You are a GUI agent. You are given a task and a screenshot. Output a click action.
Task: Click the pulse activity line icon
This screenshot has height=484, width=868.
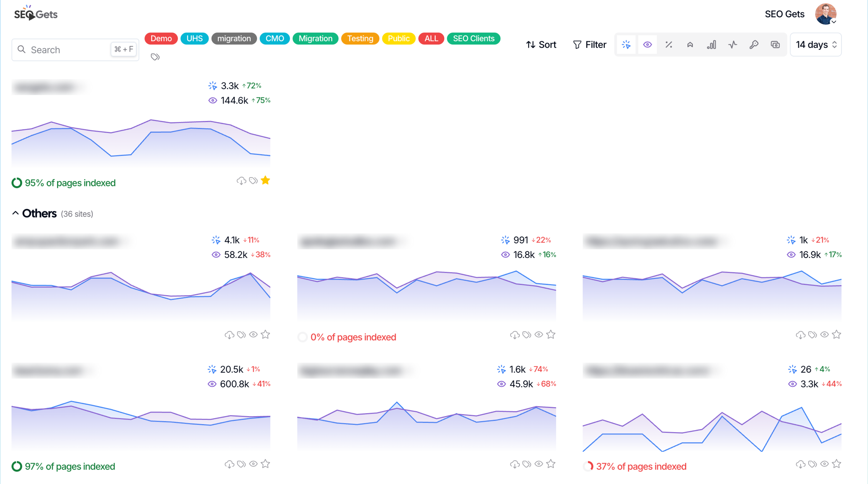click(733, 44)
